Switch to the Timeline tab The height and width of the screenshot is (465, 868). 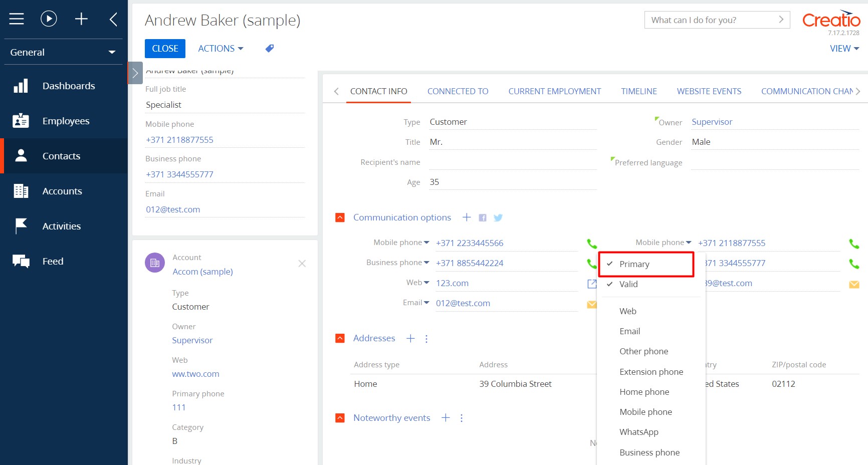point(638,91)
